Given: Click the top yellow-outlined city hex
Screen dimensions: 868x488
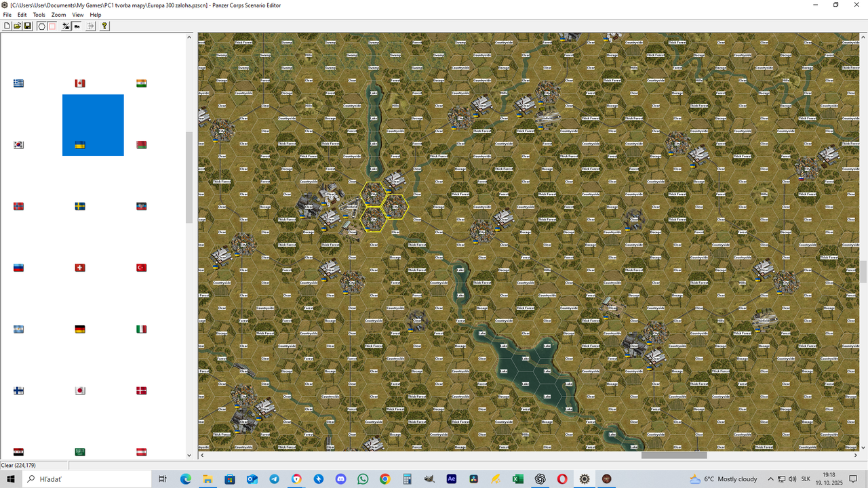Looking at the screenshot, I should [373, 195].
